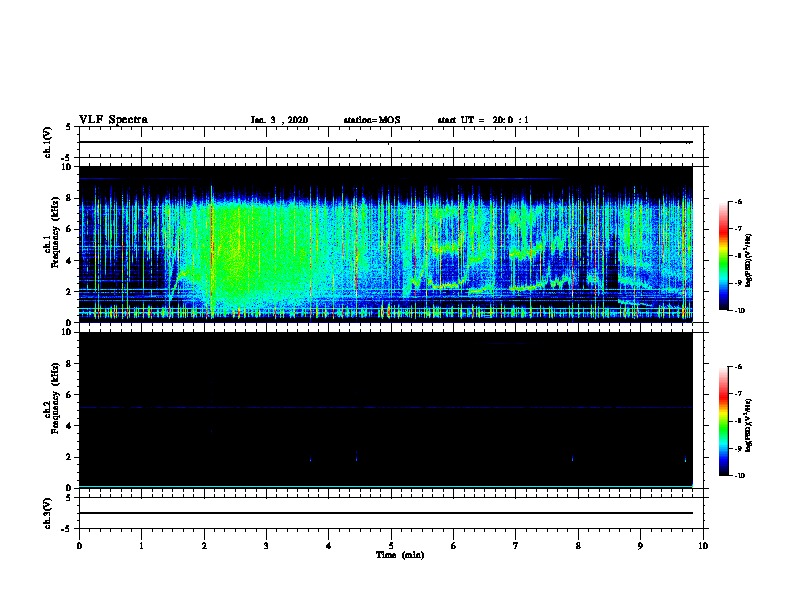Screen dimensions: 792x612
Task: Click the "-10" label on ch.2 color bar
Action: [x=739, y=475]
